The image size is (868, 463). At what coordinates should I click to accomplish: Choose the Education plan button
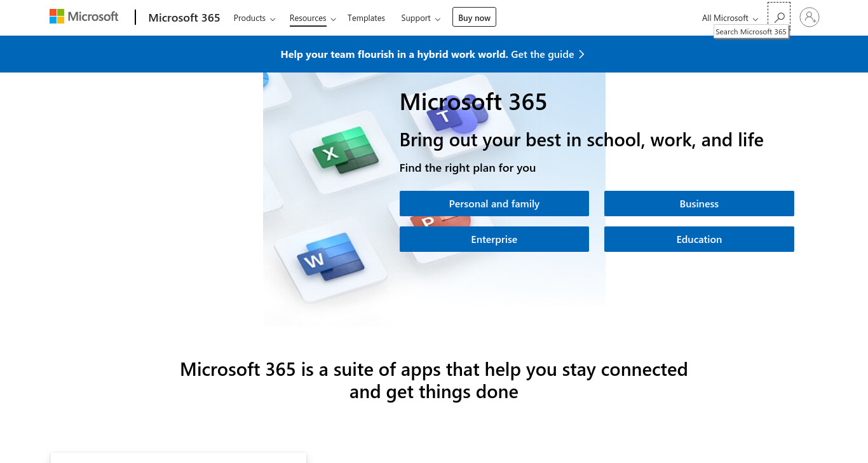point(699,239)
